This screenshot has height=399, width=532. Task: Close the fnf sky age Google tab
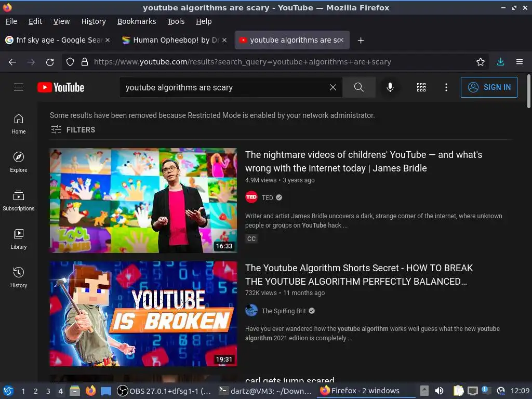click(108, 40)
